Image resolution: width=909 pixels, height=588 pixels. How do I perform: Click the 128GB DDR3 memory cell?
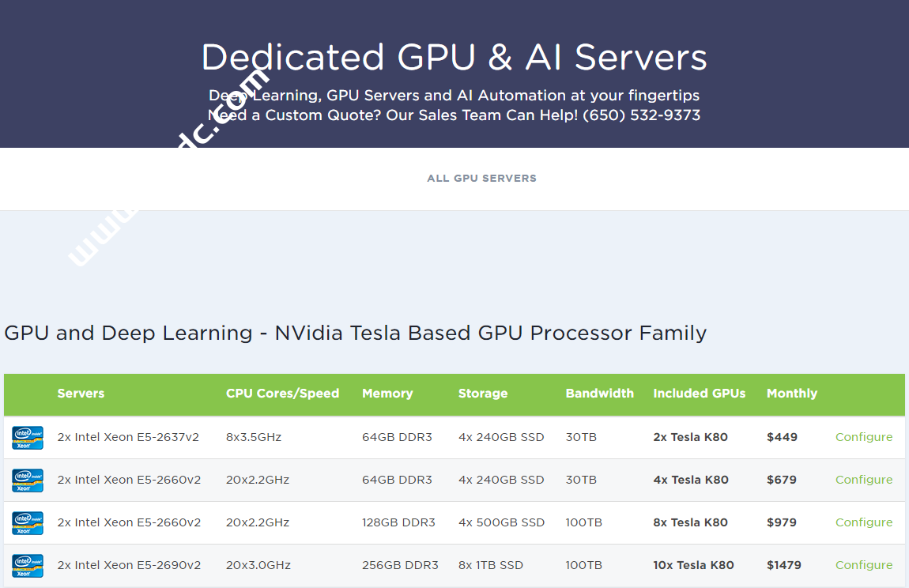pyautogui.click(x=398, y=522)
